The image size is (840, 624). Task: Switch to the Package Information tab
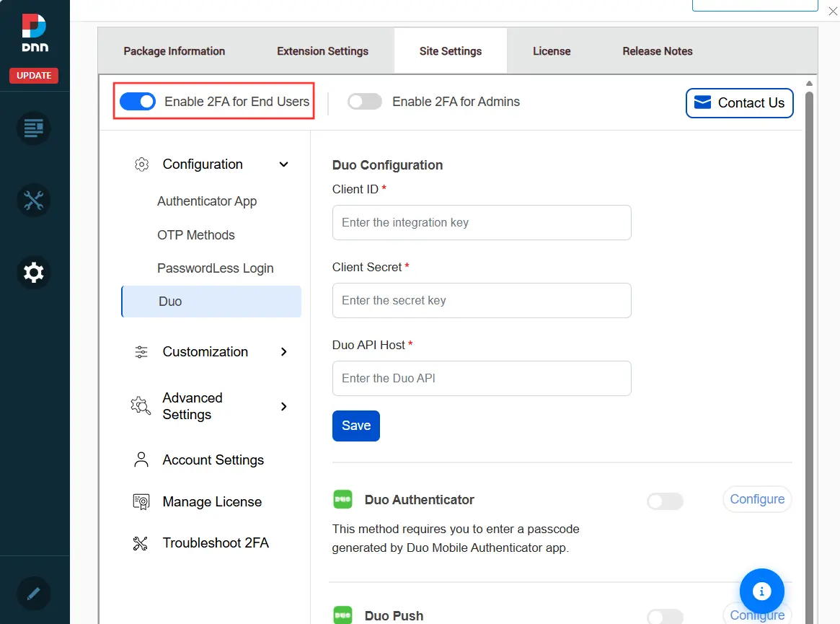coord(174,51)
